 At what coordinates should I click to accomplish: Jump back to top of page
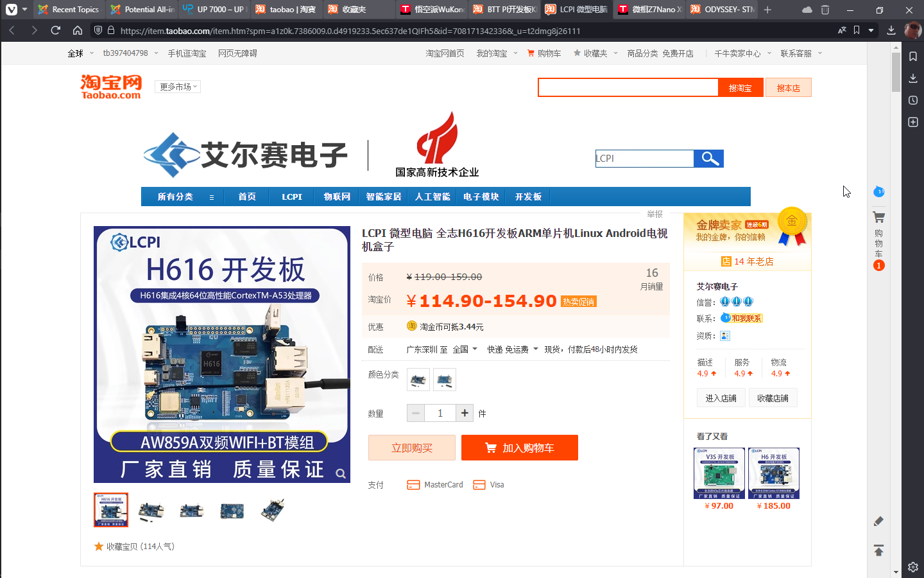(x=878, y=550)
